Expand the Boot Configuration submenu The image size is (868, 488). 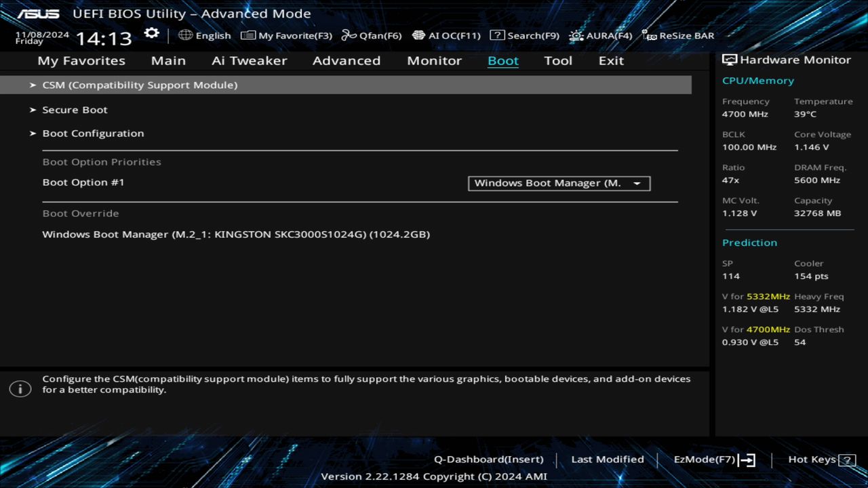[93, 134]
